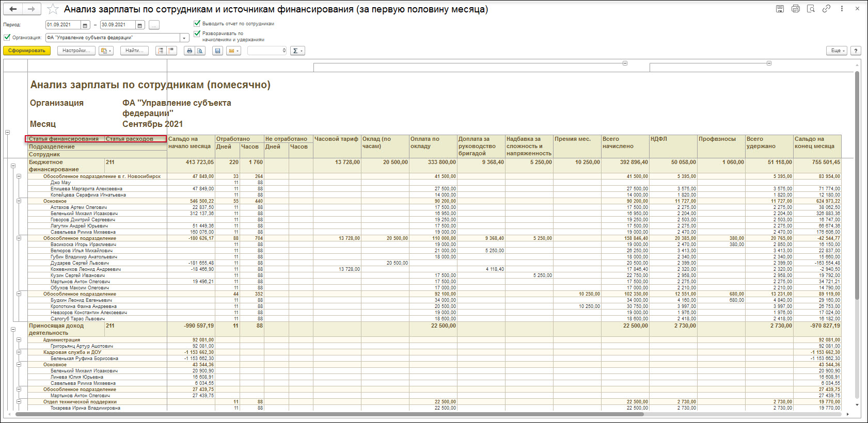This screenshot has width=868, height=423.
Task: Collapse the Отдел технической поддержки group
Action: [x=19, y=402]
